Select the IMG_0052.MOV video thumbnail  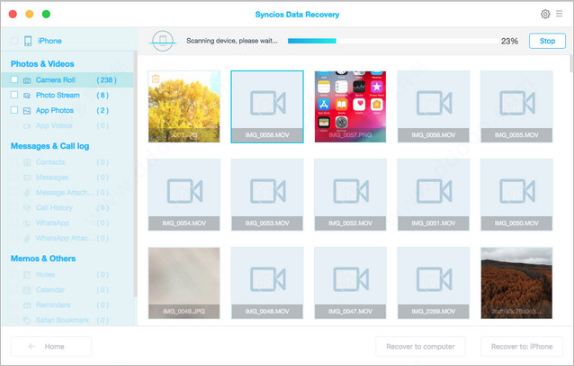coord(350,195)
